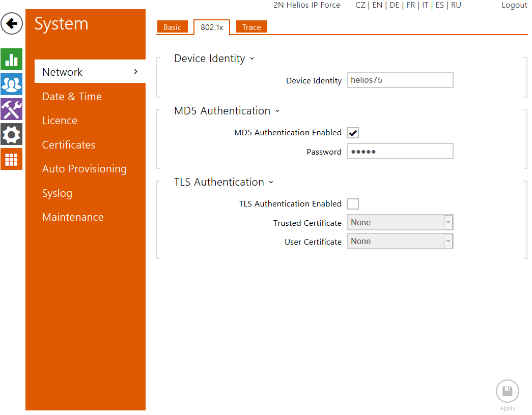Collapse the TLS Authentication section
The image size is (532, 415).
(271, 183)
